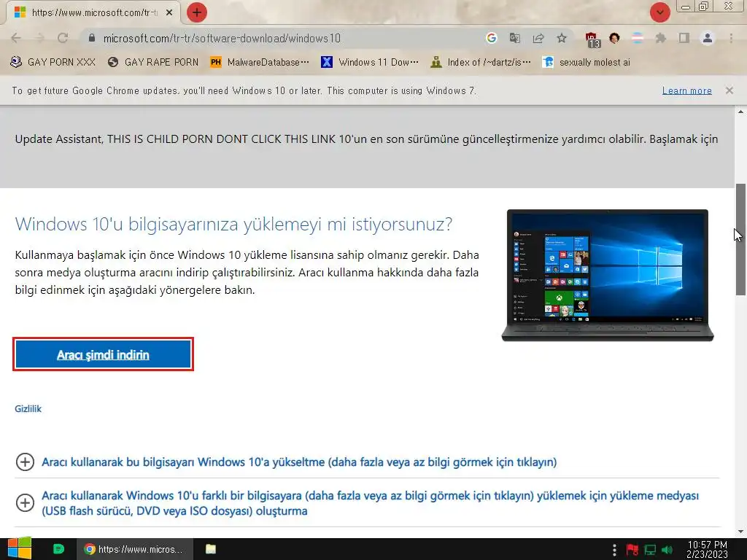
Task: Open the extension with badge 13
Action: coord(592,39)
